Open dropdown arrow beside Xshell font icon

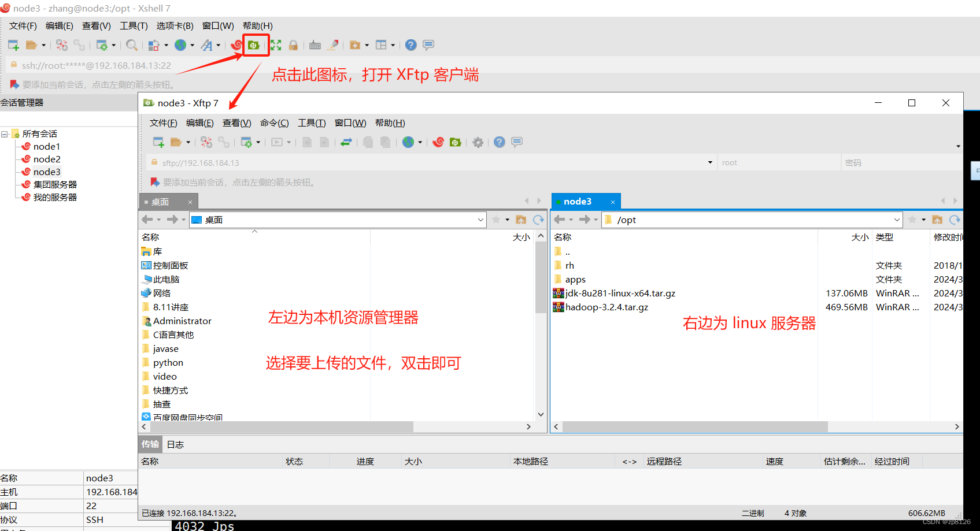coord(219,45)
